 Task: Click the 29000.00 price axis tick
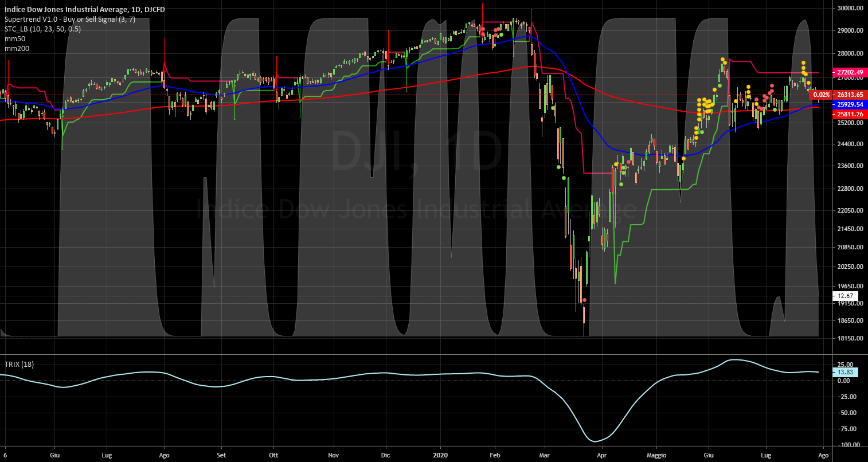tap(850, 30)
